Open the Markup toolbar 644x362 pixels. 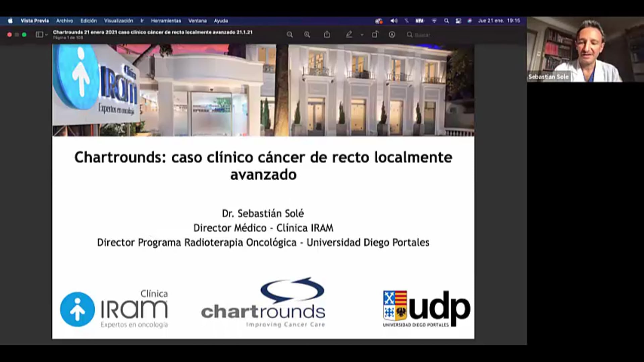(392, 35)
